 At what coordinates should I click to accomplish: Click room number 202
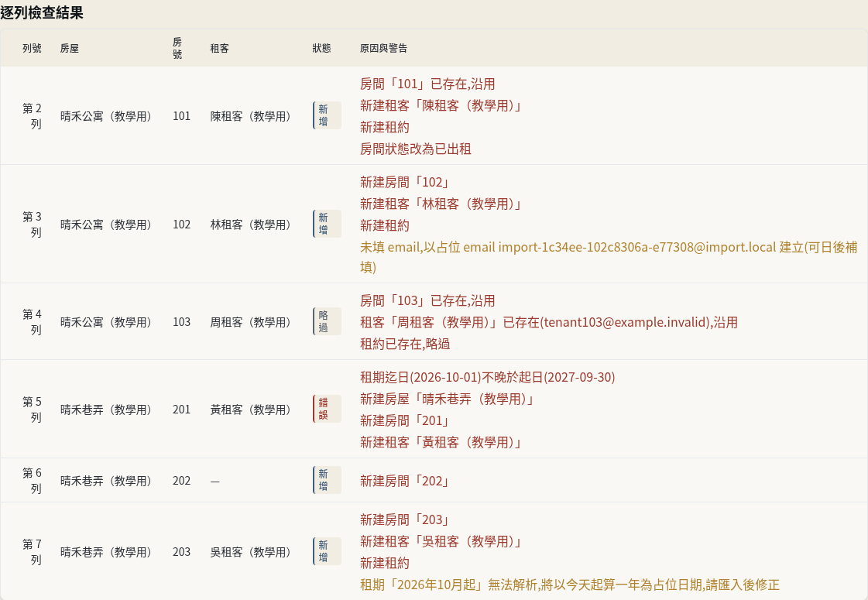[x=181, y=481]
